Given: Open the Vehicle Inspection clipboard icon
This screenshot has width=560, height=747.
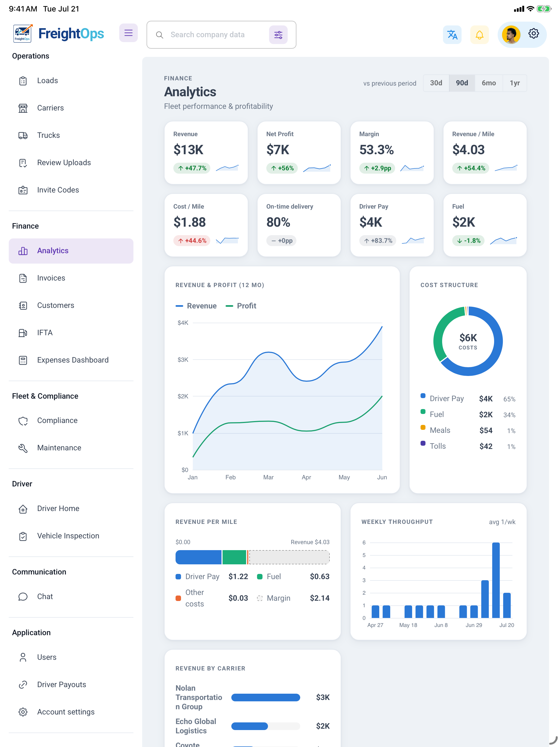Looking at the screenshot, I should [23, 536].
